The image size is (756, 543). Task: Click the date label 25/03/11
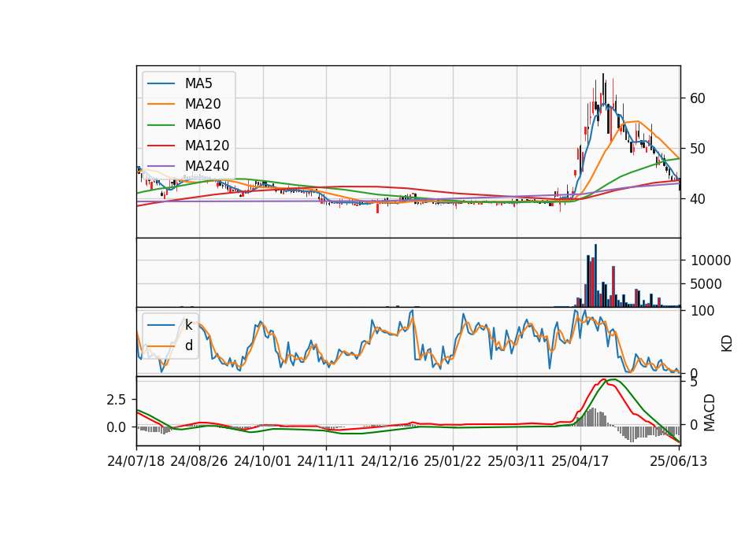pos(517,461)
